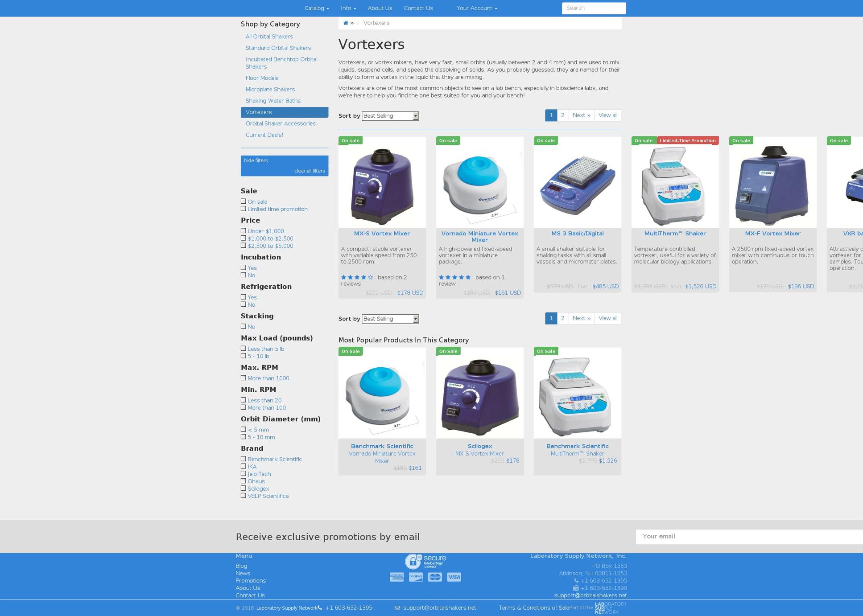Click the clear all filters link
863x616 pixels.
point(310,171)
